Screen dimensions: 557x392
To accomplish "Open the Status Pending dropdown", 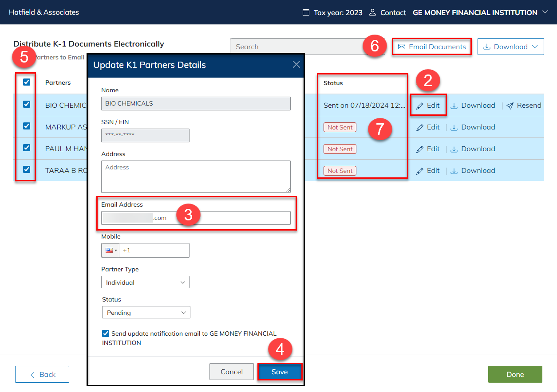I will coord(146,313).
